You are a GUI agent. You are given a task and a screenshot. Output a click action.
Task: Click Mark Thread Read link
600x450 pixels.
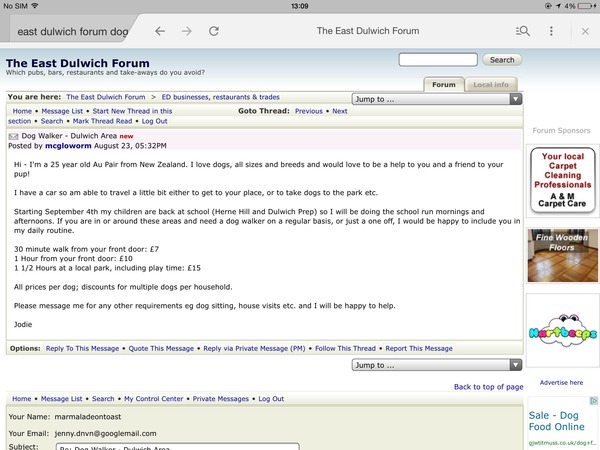pyautogui.click(x=102, y=121)
